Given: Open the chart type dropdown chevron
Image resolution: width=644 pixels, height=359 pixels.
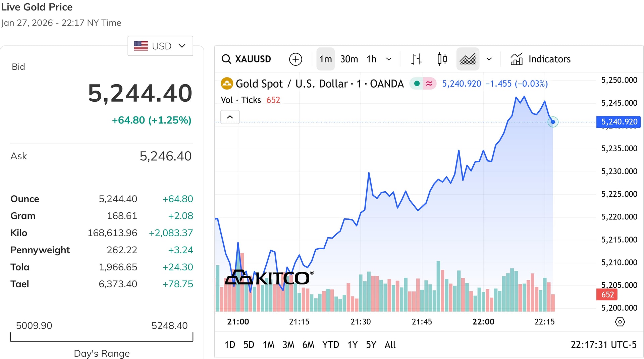Looking at the screenshot, I should tap(489, 59).
